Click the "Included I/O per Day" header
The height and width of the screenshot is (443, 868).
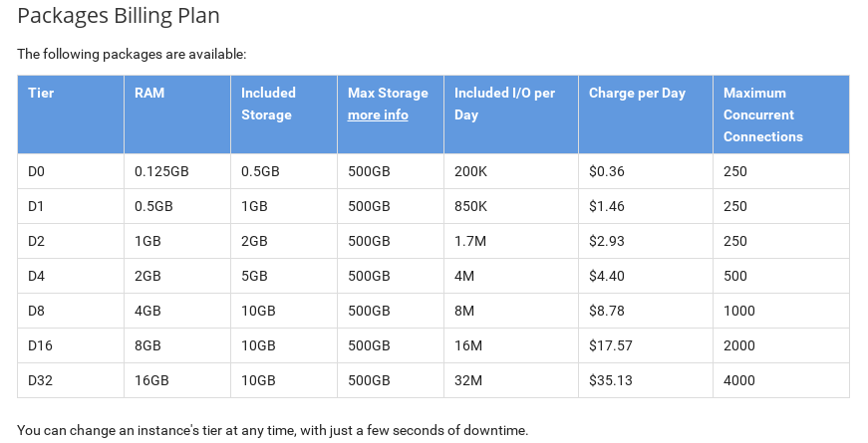click(504, 104)
